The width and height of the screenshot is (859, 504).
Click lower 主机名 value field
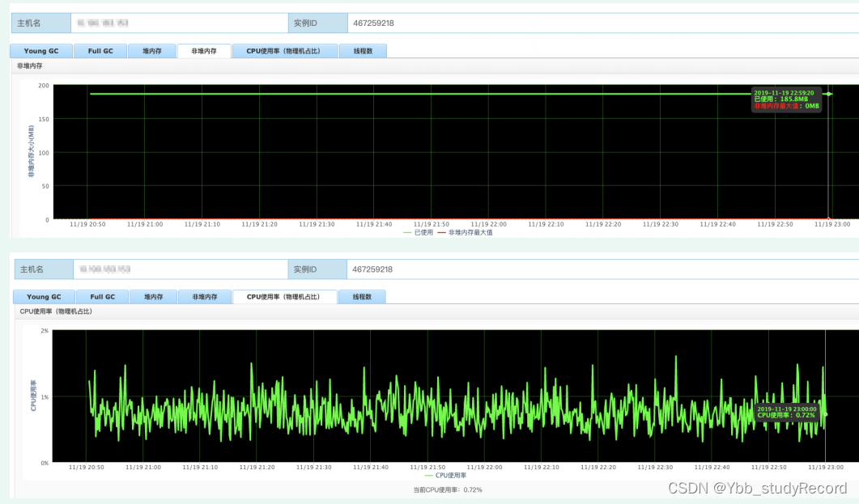[x=181, y=269]
